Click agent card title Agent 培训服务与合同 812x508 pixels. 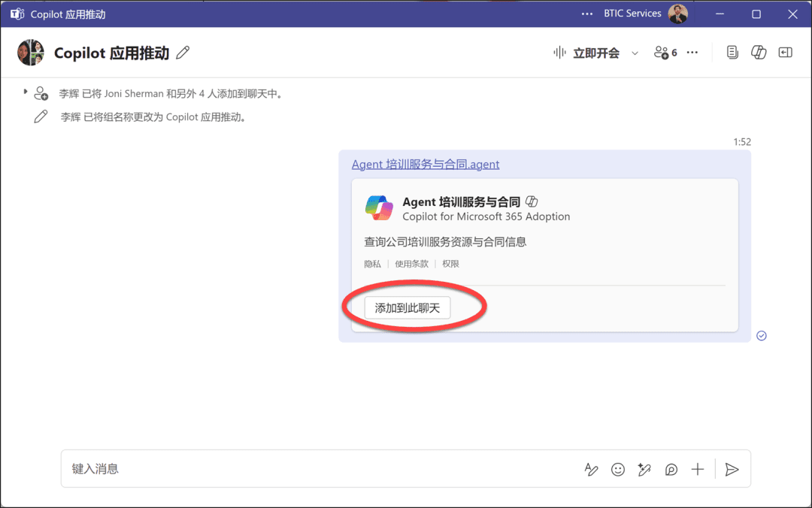pos(462,201)
